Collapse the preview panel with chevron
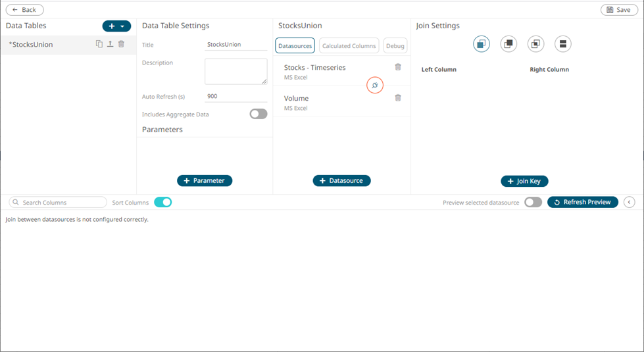This screenshot has width=644, height=352. (629, 202)
